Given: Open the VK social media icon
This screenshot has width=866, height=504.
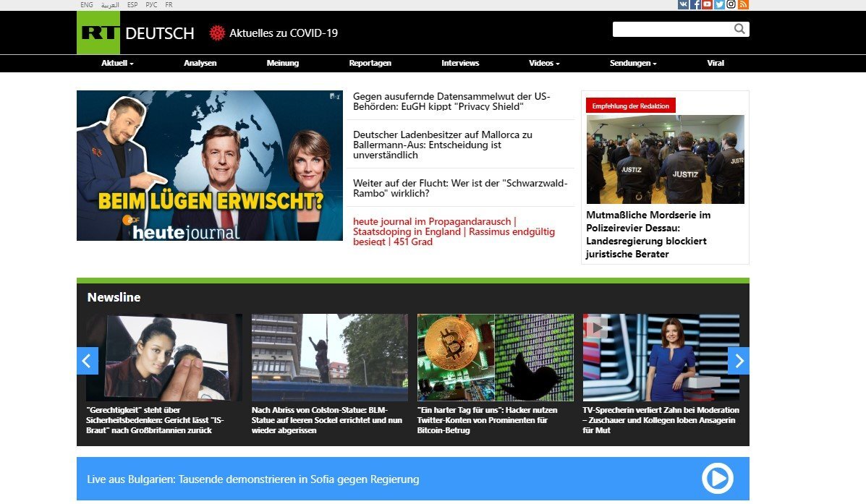Looking at the screenshot, I should (683, 4).
